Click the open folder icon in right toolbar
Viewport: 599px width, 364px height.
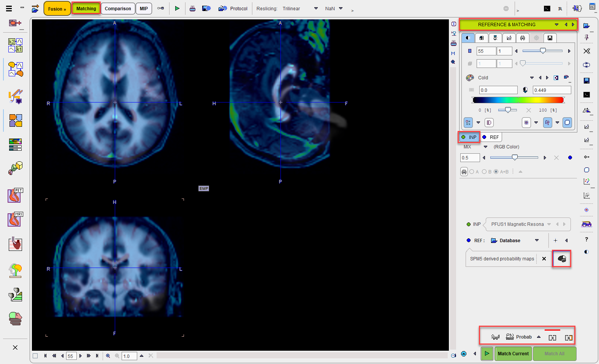(586, 25)
